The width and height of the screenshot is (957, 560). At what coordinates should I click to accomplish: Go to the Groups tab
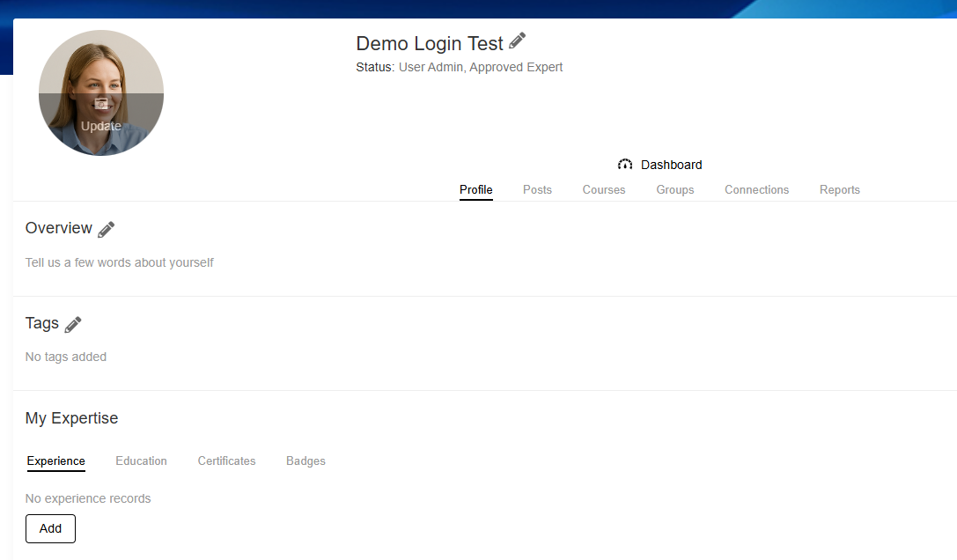675,189
